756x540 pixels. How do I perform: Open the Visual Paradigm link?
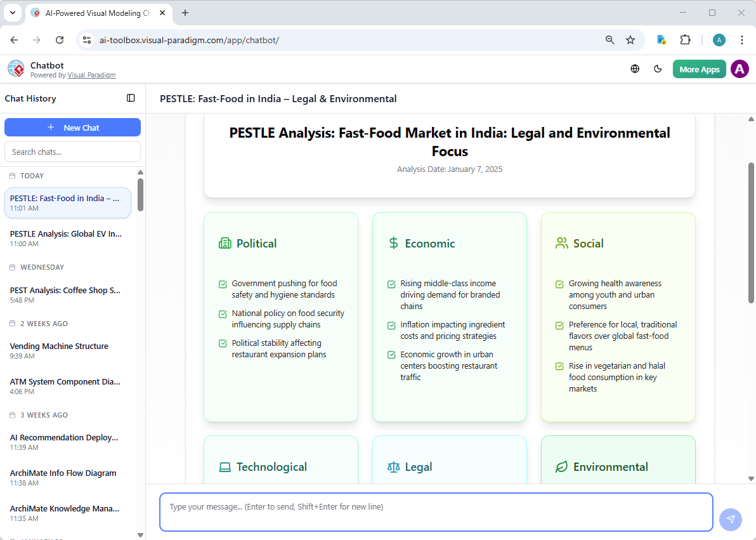pos(91,75)
